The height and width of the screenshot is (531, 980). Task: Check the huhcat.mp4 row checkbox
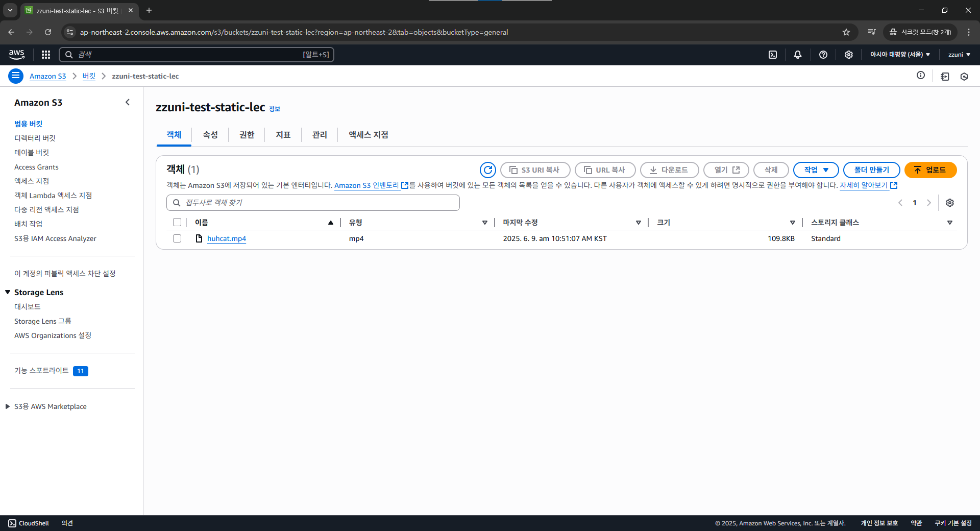point(177,238)
